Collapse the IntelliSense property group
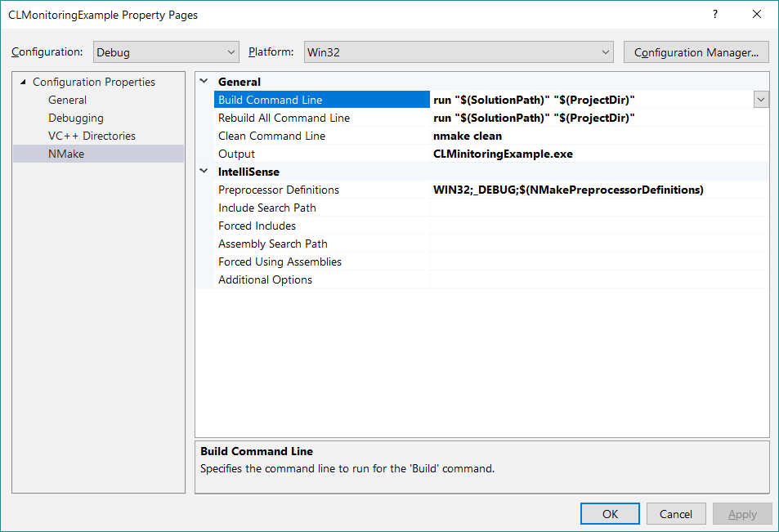 [204, 172]
